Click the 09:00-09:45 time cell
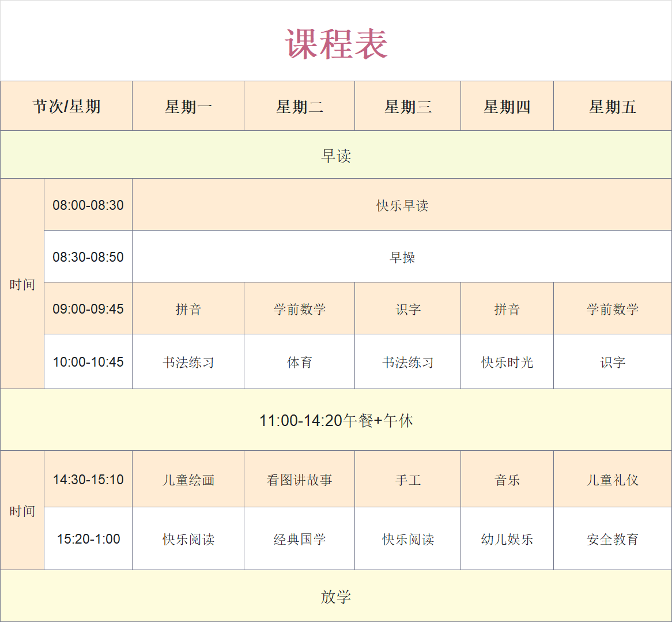This screenshot has width=672, height=622. [x=88, y=309]
